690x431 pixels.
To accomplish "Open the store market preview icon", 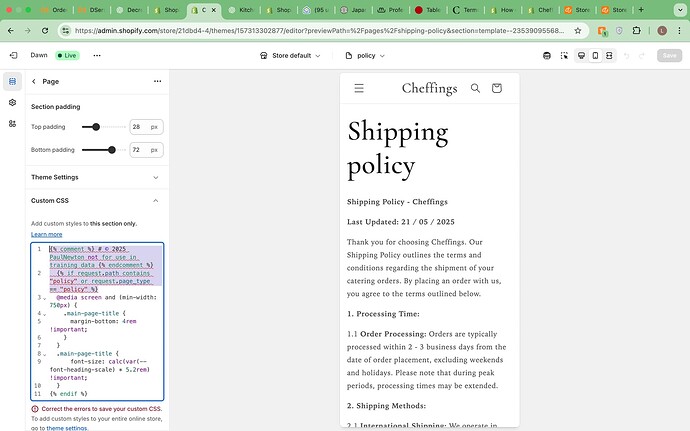I will [547, 55].
